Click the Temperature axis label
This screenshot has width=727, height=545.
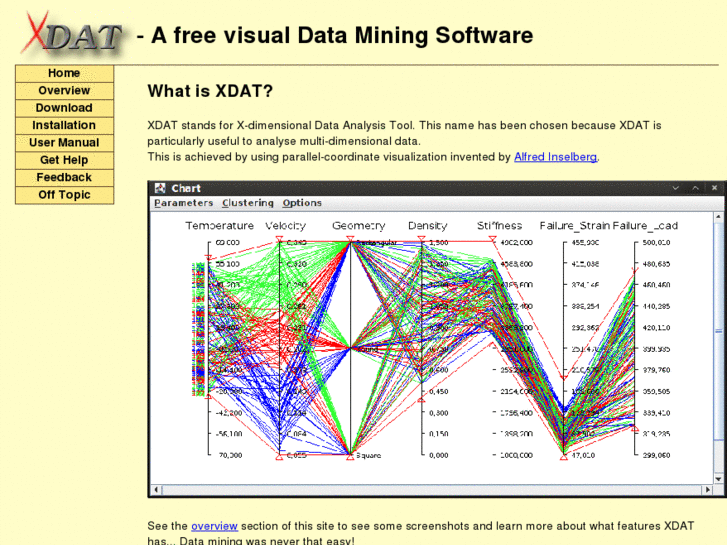(x=219, y=226)
